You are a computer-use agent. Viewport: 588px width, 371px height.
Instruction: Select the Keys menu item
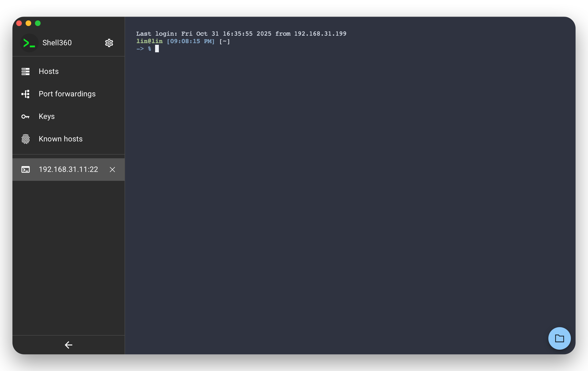(x=47, y=116)
